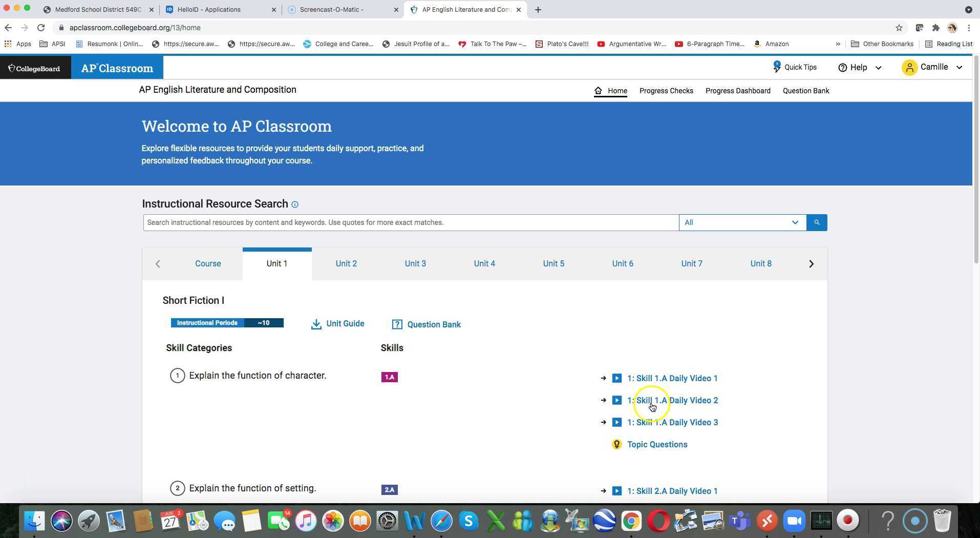Click the info icon next to Instructional Resource Search
980x538 pixels.
point(295,204)
